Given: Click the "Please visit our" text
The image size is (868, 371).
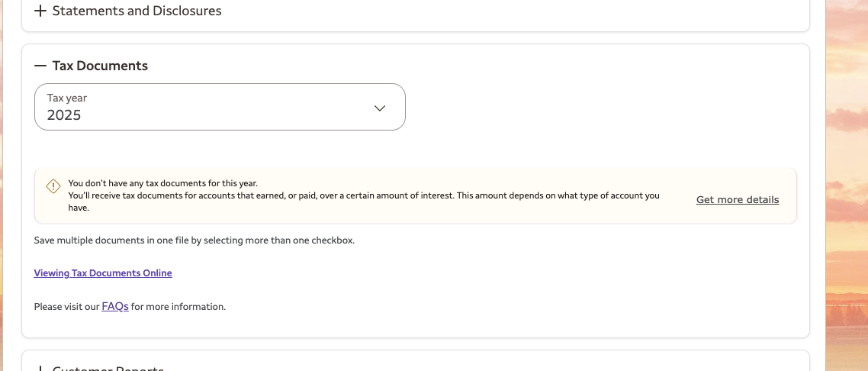Looking at the screenshot, I should tap(67, 307).
